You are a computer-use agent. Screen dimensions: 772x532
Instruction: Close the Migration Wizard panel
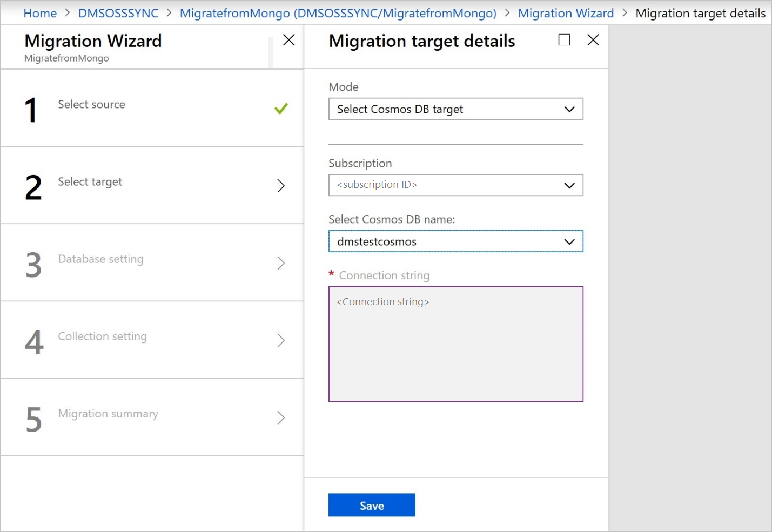[289, 40]
